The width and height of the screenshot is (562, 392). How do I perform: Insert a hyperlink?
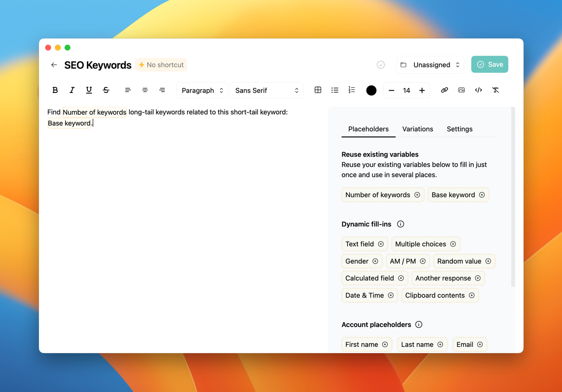pos(444,90)
